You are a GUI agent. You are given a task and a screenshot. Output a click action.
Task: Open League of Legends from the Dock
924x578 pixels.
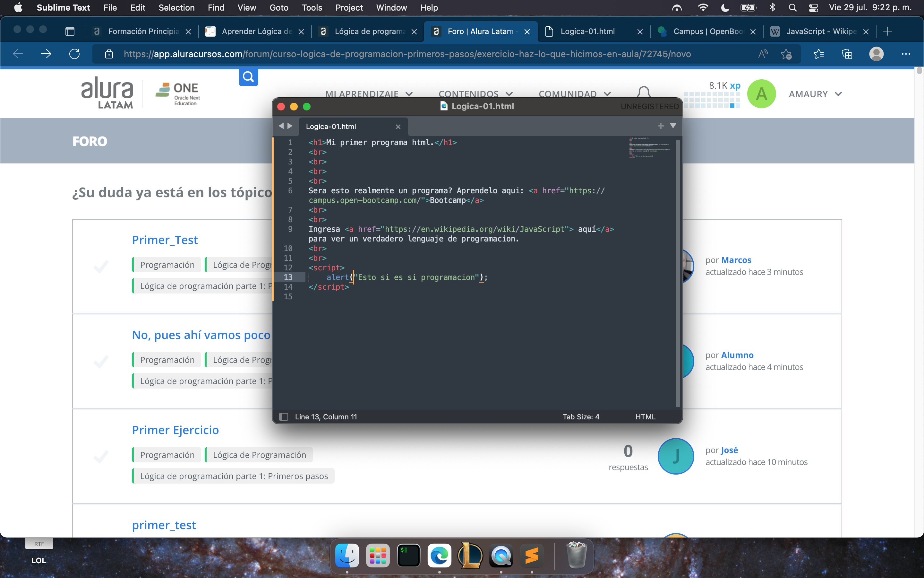[x=470, y=556]
